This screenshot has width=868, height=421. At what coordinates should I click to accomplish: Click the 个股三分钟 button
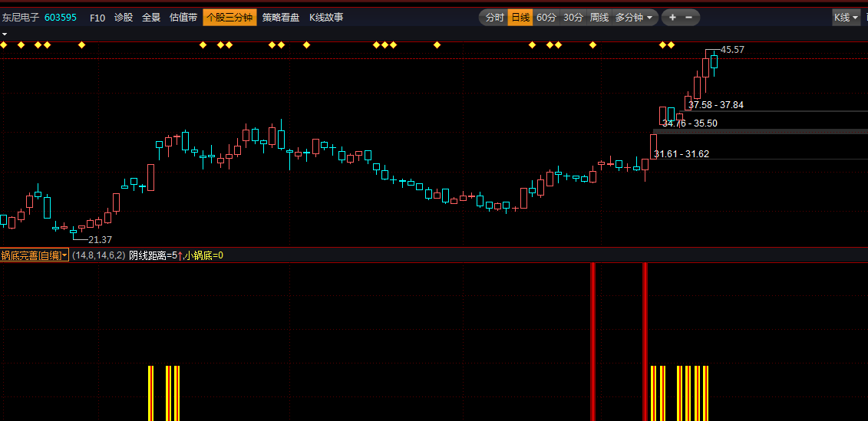pos(229,18)
